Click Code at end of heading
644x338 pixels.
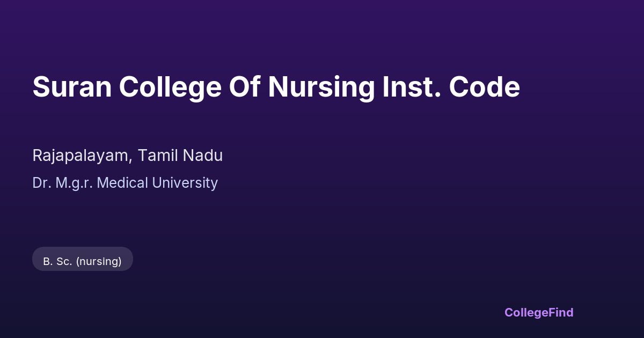485,87
